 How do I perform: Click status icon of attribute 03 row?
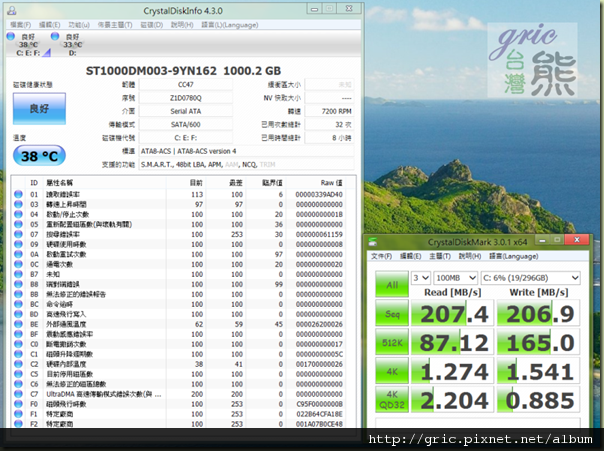pos(18,204)
